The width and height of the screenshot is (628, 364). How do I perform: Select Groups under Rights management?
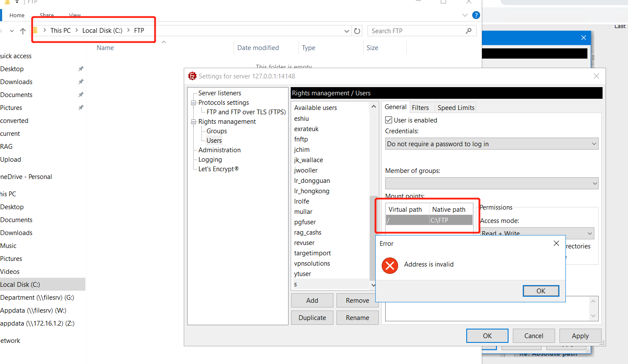[217, 131]
